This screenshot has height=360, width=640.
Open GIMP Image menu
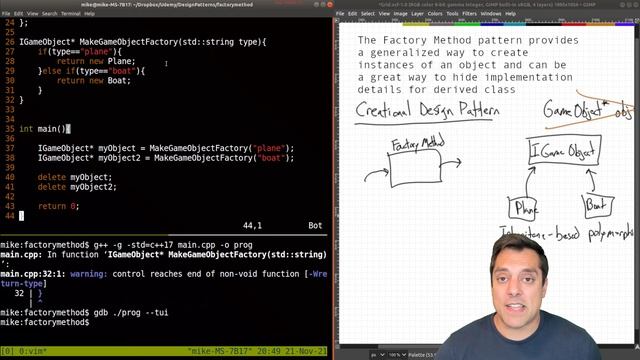pos(400,13)
